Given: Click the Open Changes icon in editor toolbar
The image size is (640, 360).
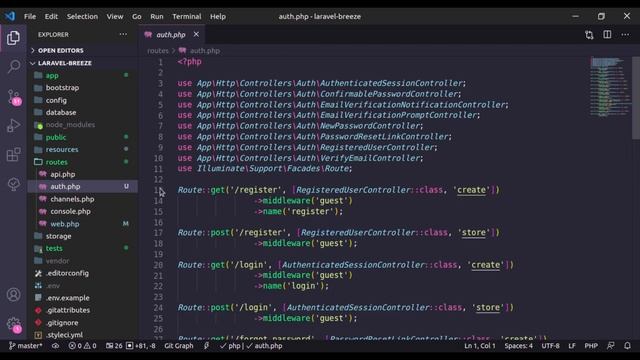Looking at the screenshot, I should pyautogui.click(x=589, y=35).
